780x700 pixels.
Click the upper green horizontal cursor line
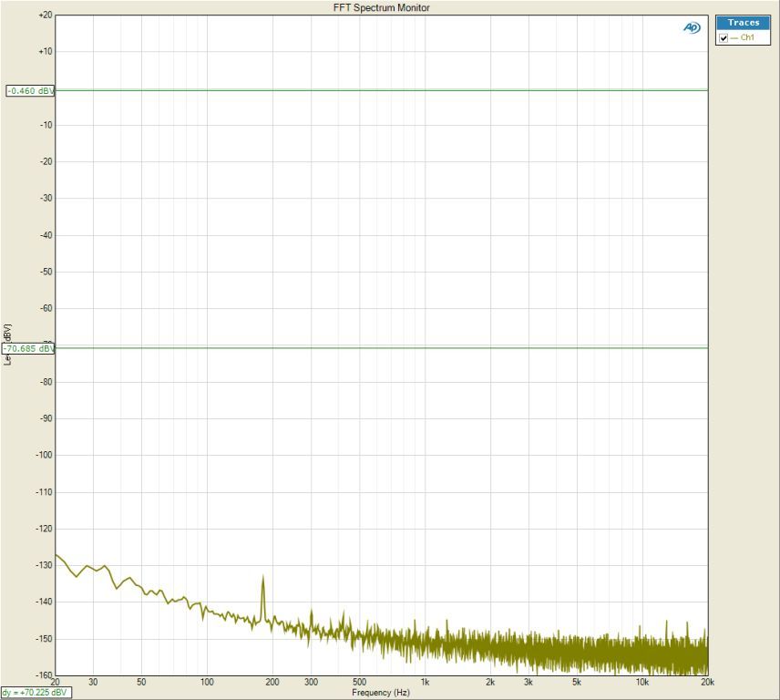[x=382, y=90]
